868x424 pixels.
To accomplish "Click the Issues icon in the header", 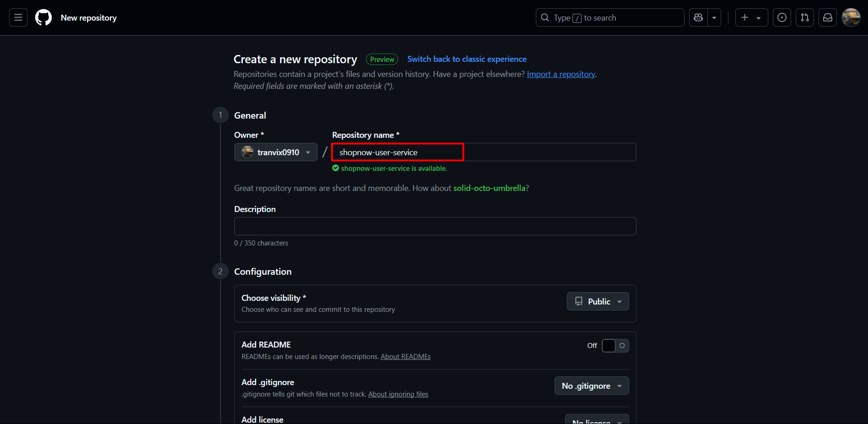I will 782,17.
